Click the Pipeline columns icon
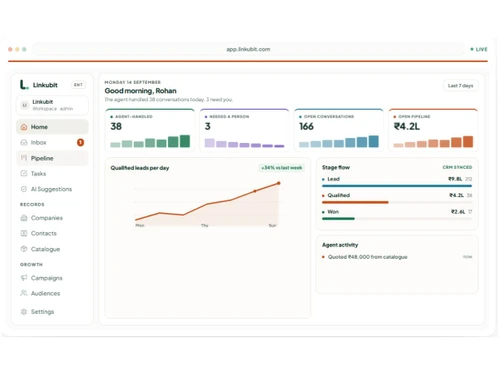This screenshot has height=375, width=500. coord(24,158)
